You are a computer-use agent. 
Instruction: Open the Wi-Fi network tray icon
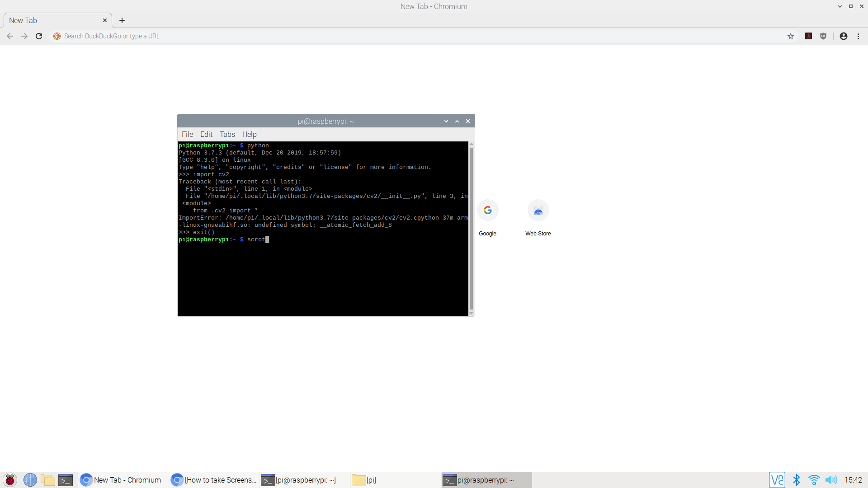[x=814, y=480]
